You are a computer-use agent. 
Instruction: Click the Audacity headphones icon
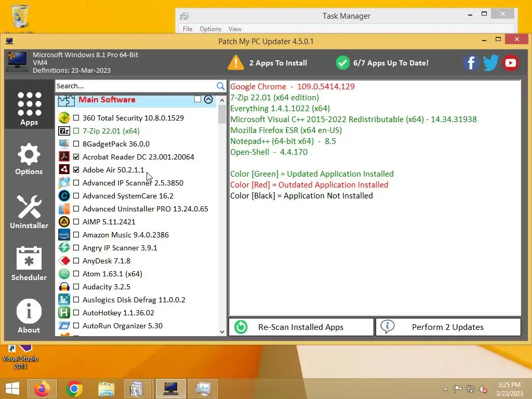(64, 287)
